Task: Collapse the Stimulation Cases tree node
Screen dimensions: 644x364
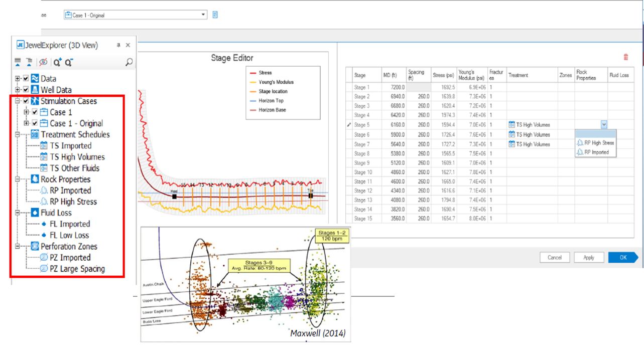Action: click(18, 101)
